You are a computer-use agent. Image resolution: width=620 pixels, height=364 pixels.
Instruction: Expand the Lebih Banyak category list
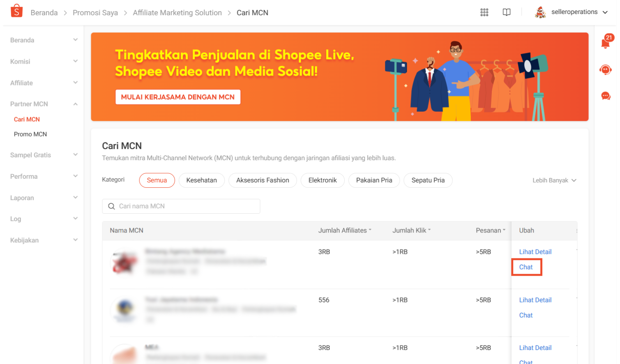(x=553, y=180)
